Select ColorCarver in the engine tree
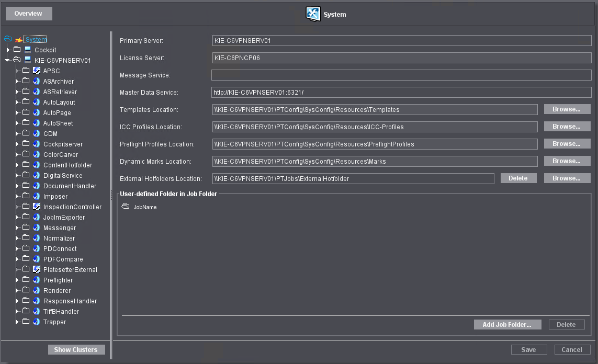This screenshot has width=598, height=364. pos(61,154)
